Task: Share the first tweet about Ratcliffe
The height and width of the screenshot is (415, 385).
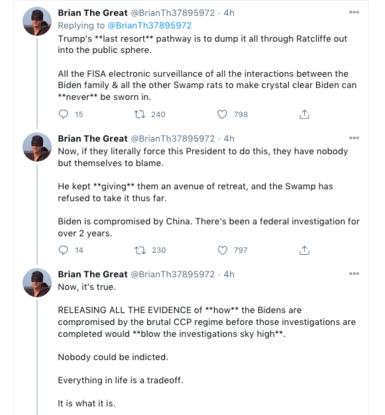Action: pos(304,114)
